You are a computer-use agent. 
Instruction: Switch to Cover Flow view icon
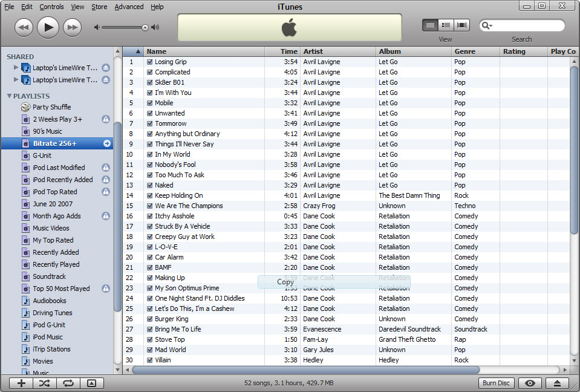click(x=461, y=25)
